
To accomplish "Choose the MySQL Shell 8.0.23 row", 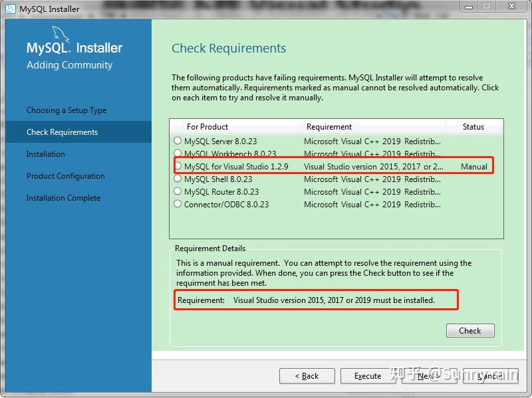I will [177, 179].
